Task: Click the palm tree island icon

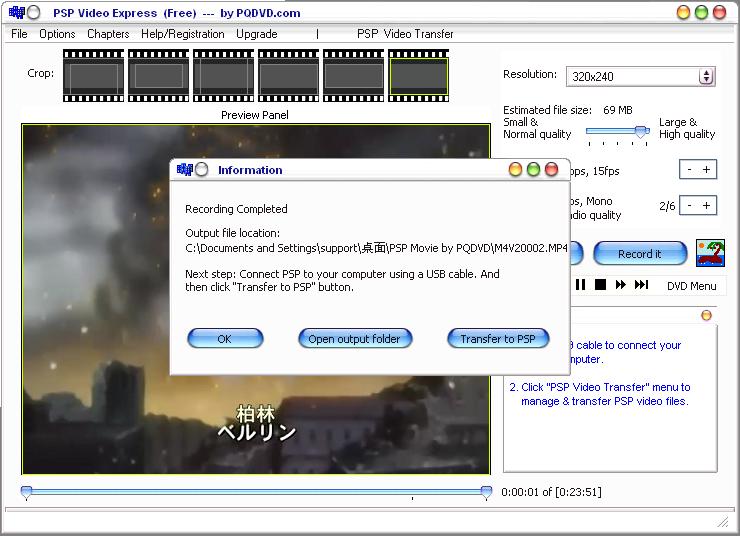Action: click(710, 253)
